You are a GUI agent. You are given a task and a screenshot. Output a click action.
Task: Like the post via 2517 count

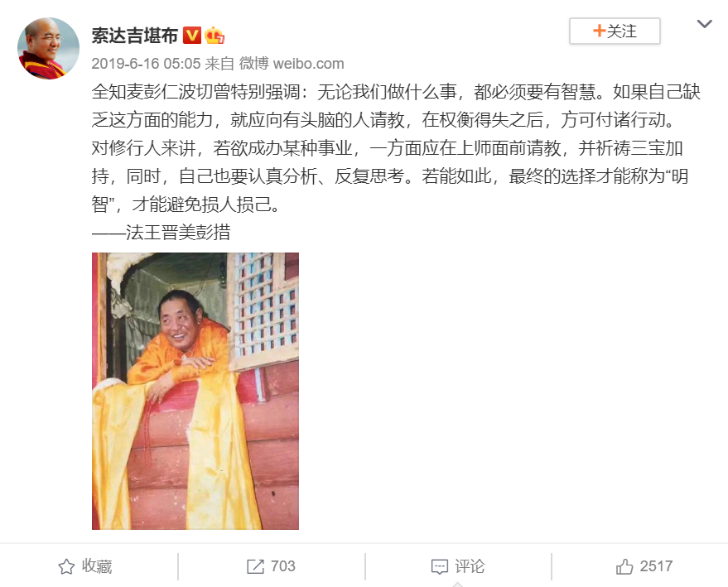656,566
